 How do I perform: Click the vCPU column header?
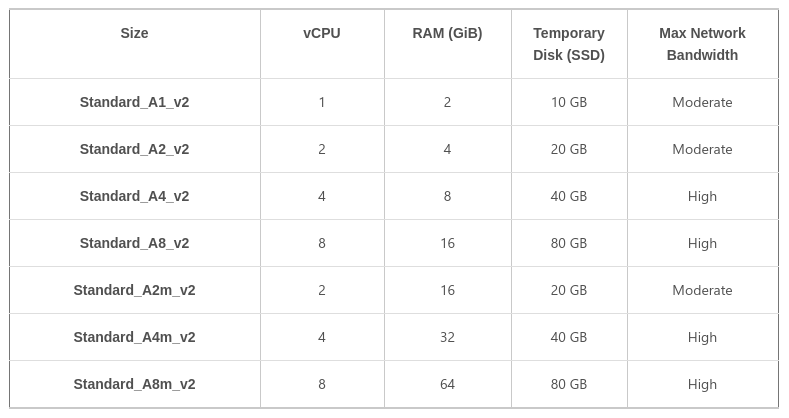click(x=322, y=33)
